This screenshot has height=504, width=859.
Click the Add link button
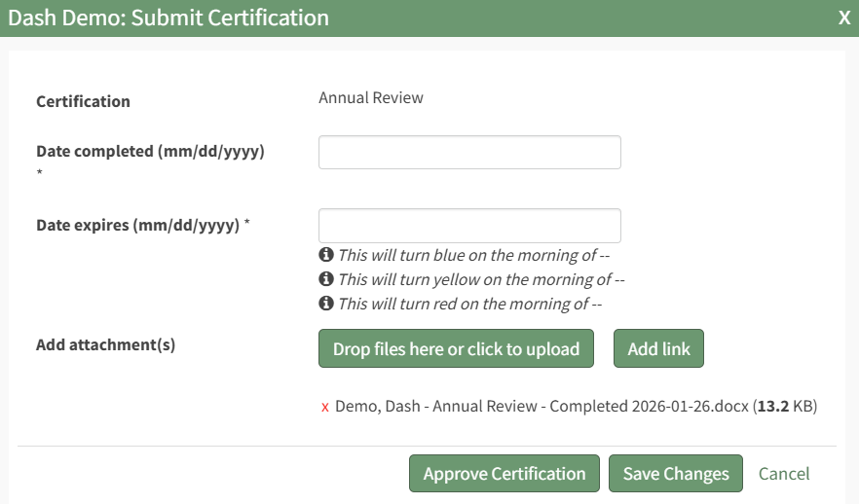[658, 349]
